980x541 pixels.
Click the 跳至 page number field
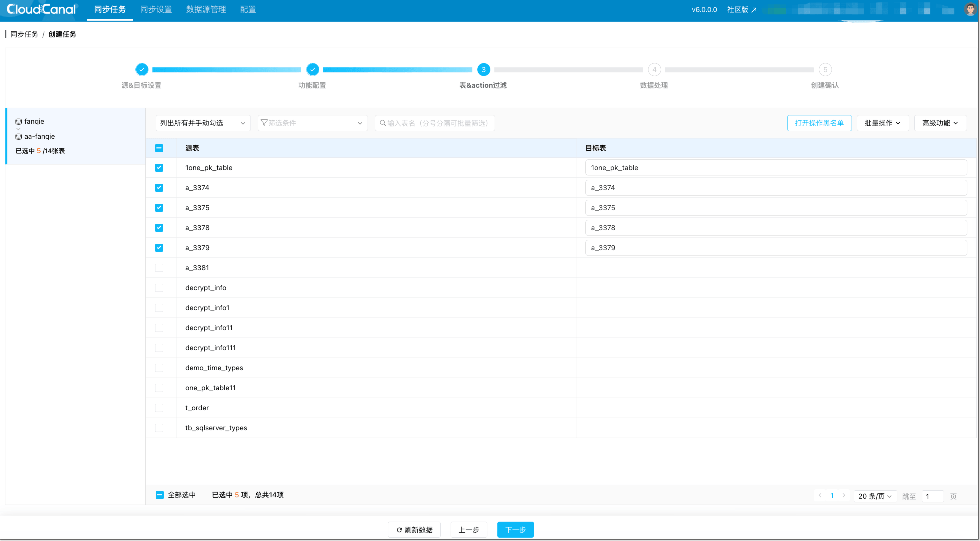coord(933,496)
